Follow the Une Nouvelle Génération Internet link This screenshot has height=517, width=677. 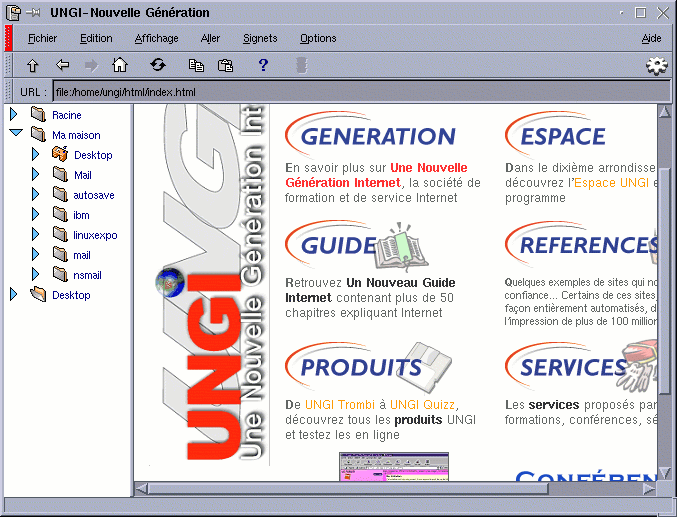(x=376, y=175)
